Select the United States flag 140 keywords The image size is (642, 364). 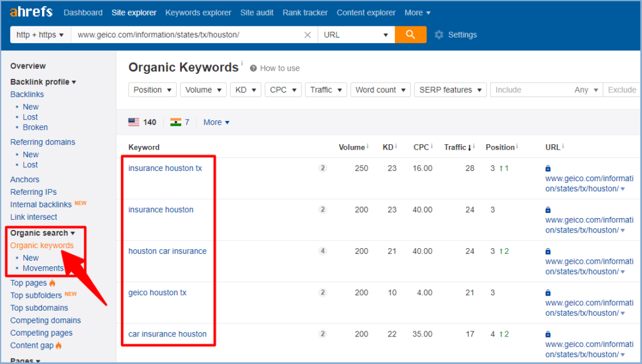pyautogui.click(x=142, y=122)
